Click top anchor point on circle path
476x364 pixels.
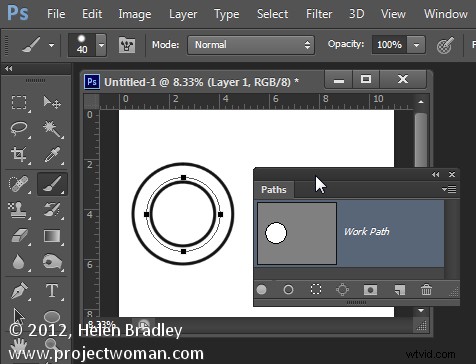click(183, 178)
